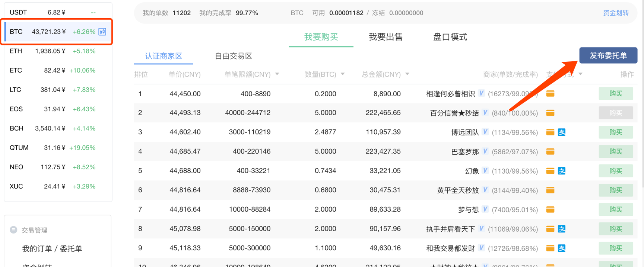644x267 pixels.
Task: Click disabled 购买 button for 百分信誉★秒结
Action: (x=616, y=113)
